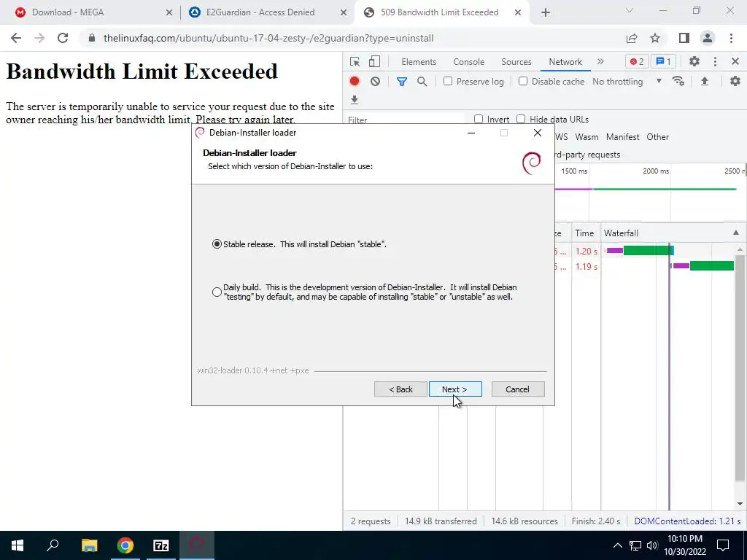This screenshot has width=747, height=560.
Task: Toggle Chrome side panel icon
Action: pos(684,38)
